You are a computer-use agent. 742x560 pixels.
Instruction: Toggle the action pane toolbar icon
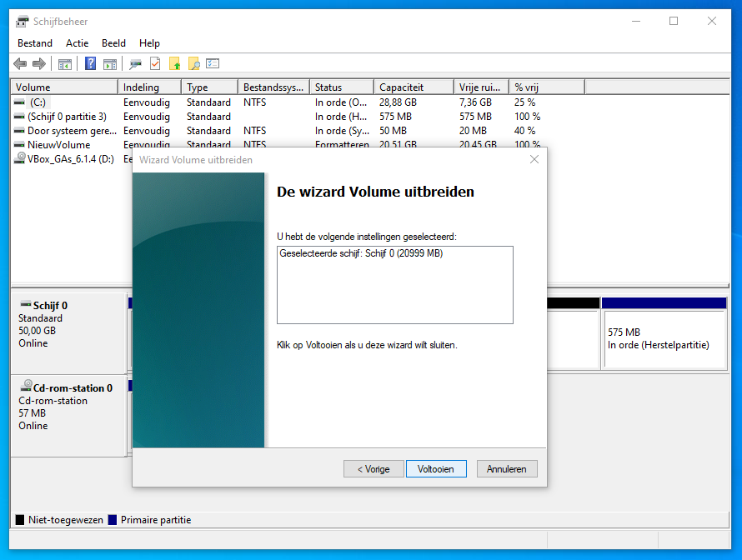click(109, 64)
